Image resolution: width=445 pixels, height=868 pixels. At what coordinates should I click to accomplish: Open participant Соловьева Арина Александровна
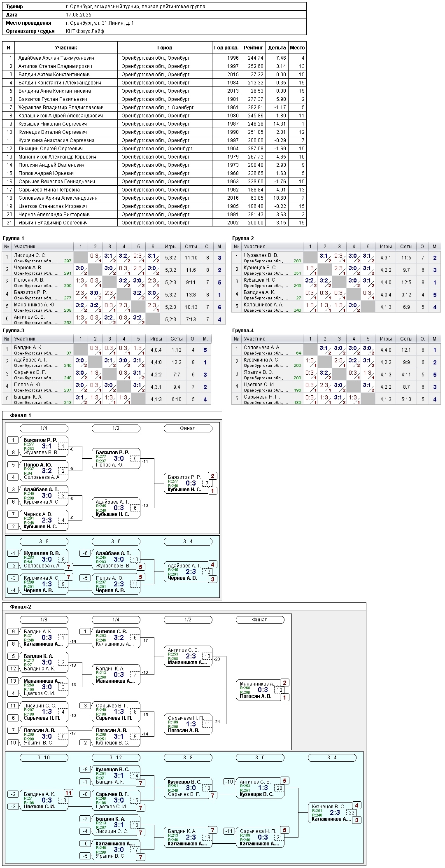point(58,198)
